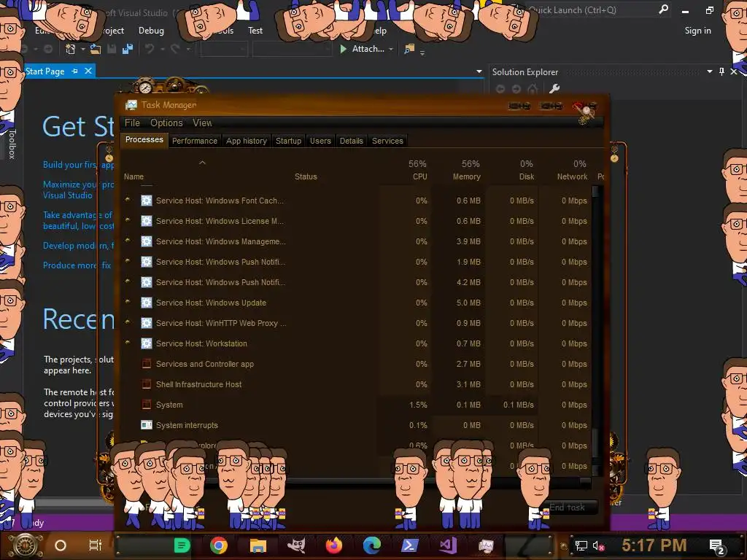
Task: Click the Quick Launch search magnifier icon
Action: point(663,9)
